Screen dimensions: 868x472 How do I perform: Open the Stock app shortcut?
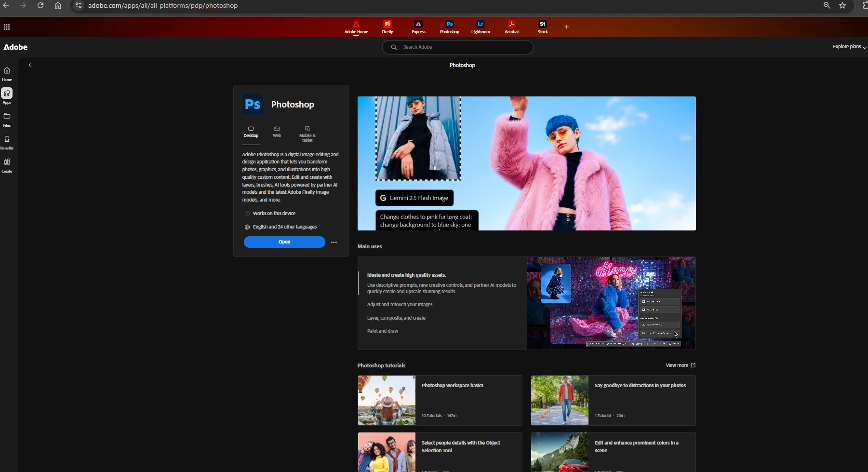point(543,27)
